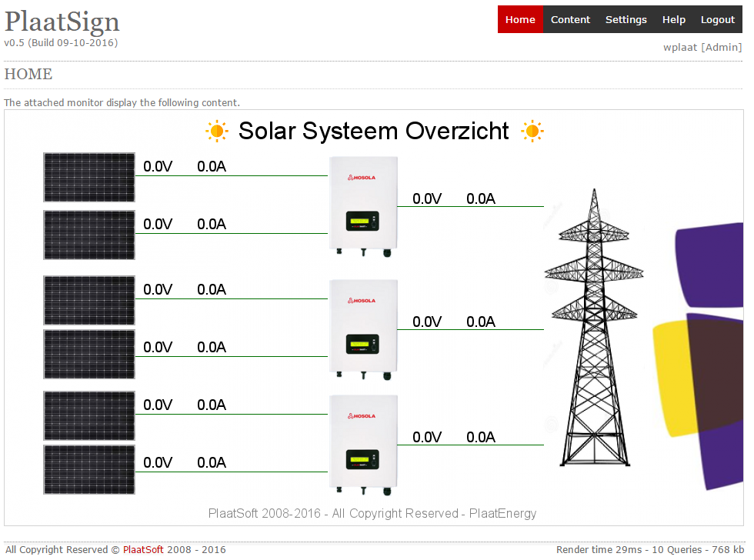Click fourth solar panel's 0.0V reading
Image resolution: width=754 pixels, height=560 pixels.
click(158, 347)
